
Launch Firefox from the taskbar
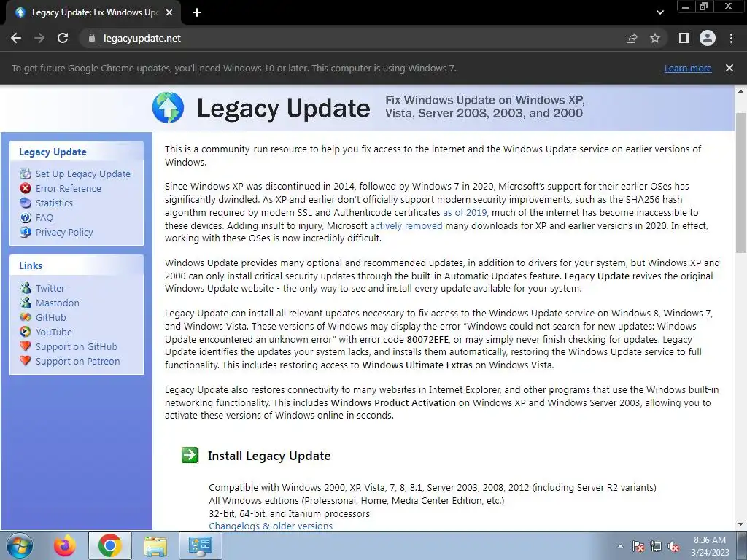click(65, 545)
